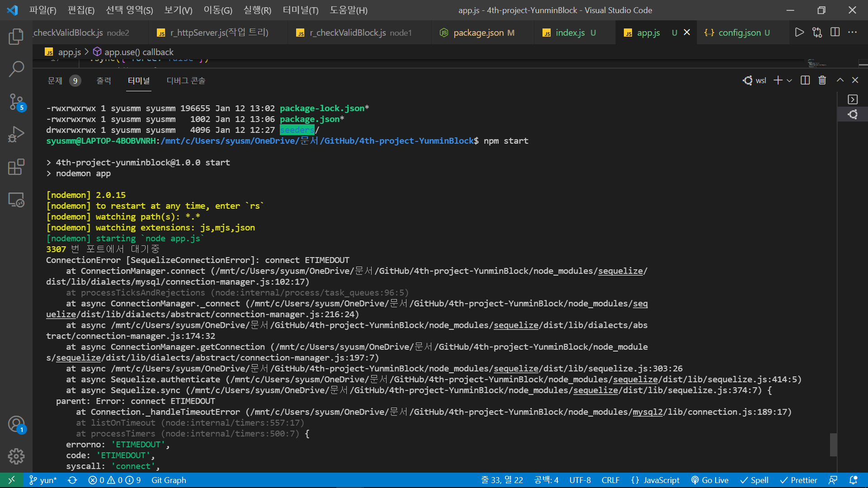Click the terminal vertical scrollbar thumb
This screenshot has height=488, width=868.
click(x=833, y=445)
